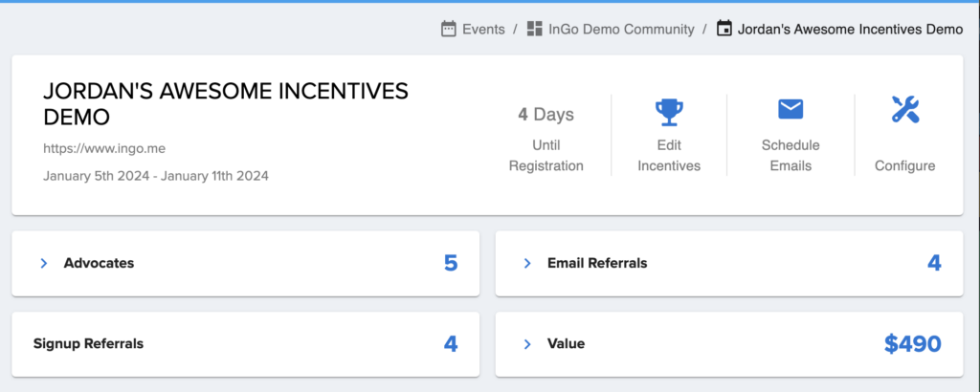Click the calendar icon beside Events breadcrumb
This screenshot has height=392, width=980.
[448, 30]
